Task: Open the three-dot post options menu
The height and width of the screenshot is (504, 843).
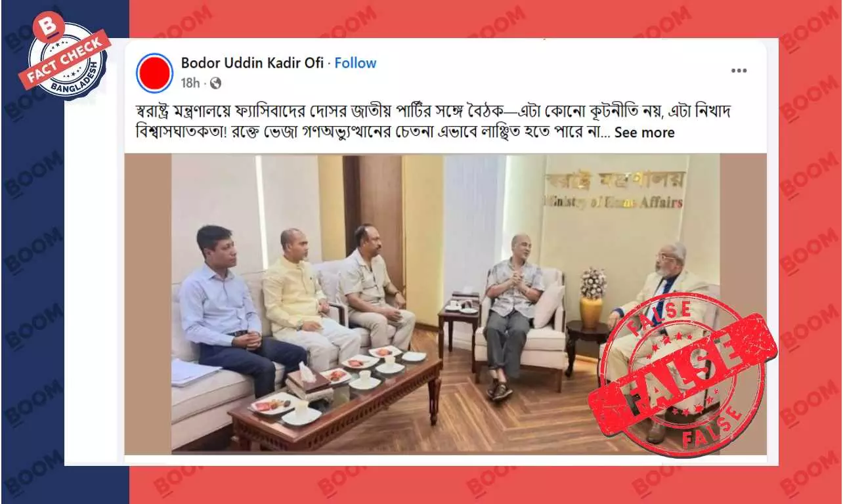Action: click(739, 70)
